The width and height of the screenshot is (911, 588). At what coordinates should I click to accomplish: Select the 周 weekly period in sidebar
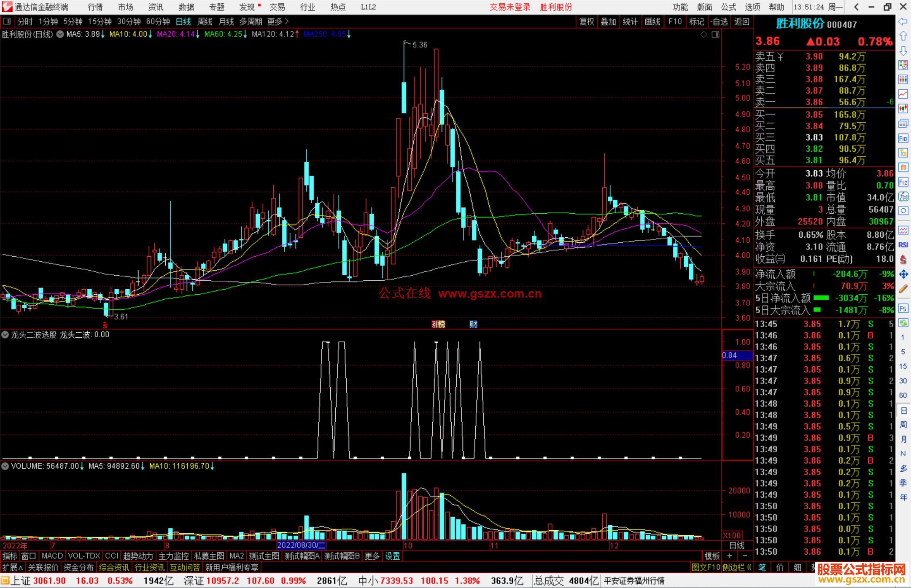903,425
